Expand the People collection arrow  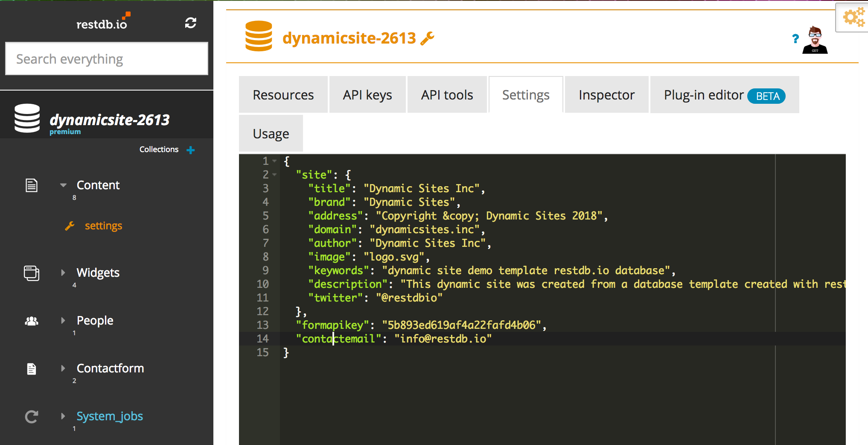[x=63, y=320]
